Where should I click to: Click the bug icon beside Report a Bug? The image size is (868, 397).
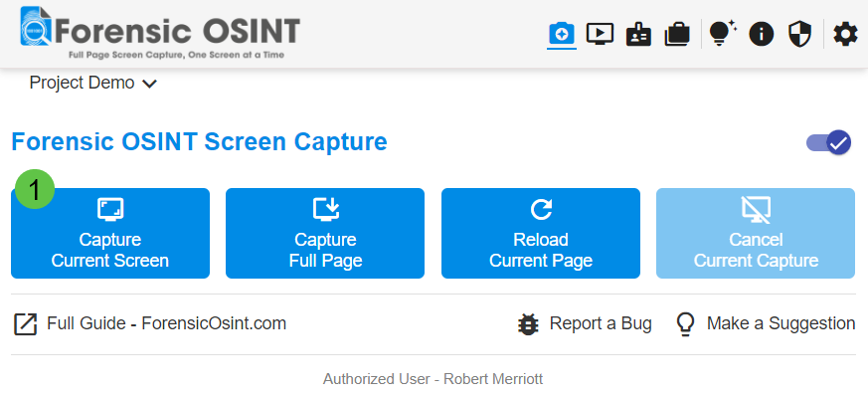(x=528, y=324)
